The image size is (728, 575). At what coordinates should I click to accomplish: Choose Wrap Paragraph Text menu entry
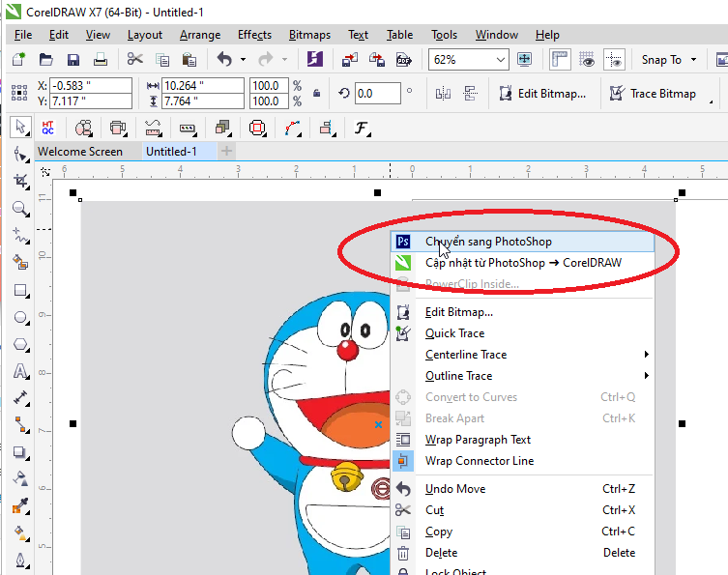tap(523, 440)
